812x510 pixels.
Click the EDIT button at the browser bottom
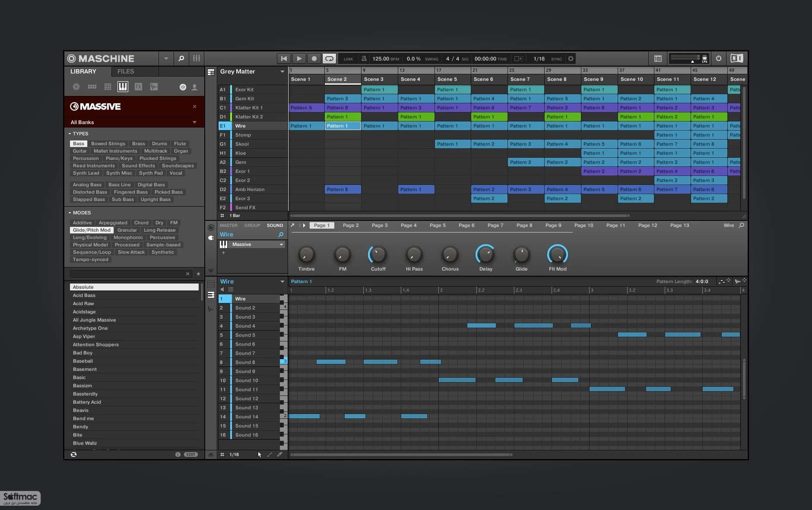[x=191, y=455]
